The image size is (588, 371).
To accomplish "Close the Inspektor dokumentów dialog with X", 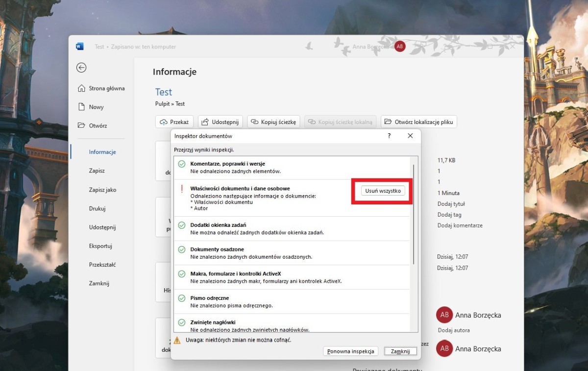I will [410, 136].
